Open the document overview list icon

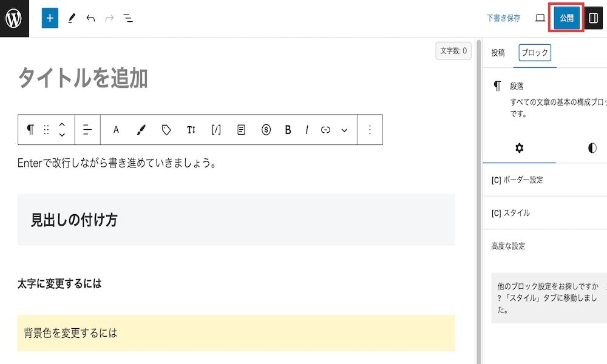click(x=128, y=18)
